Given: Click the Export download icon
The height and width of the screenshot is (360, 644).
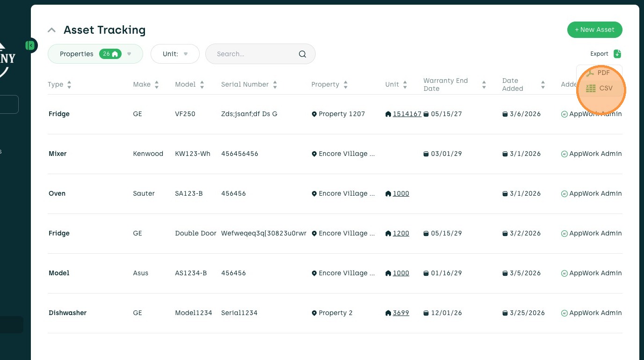Looking at the screenshot, I should 617,54.
